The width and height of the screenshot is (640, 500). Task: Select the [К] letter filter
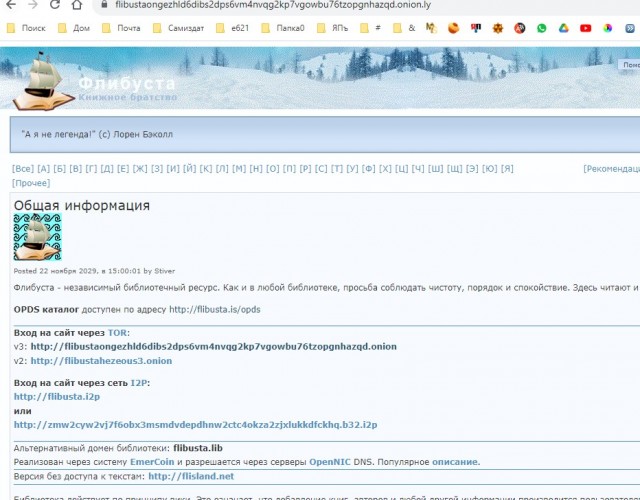[206, 169]
